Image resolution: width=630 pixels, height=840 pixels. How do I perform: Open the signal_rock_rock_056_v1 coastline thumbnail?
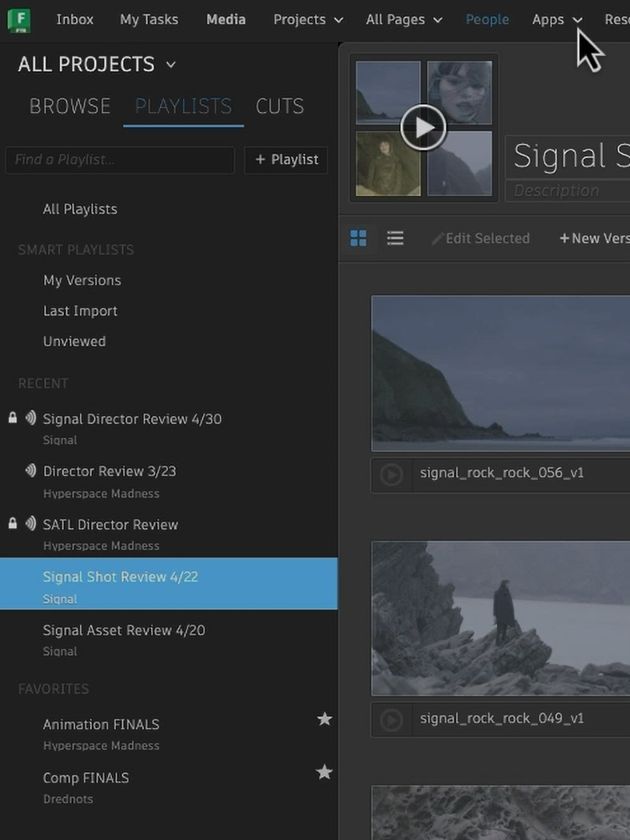[500, 374]
